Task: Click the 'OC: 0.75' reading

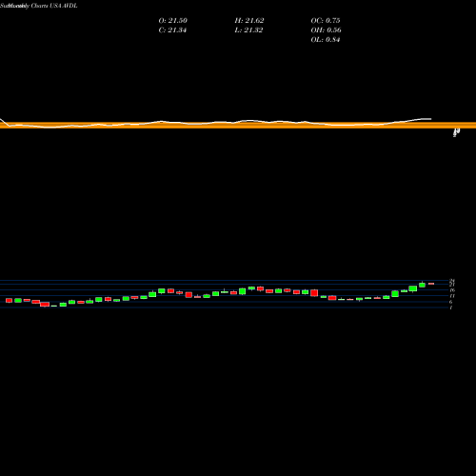Action: tap(326, 21)
